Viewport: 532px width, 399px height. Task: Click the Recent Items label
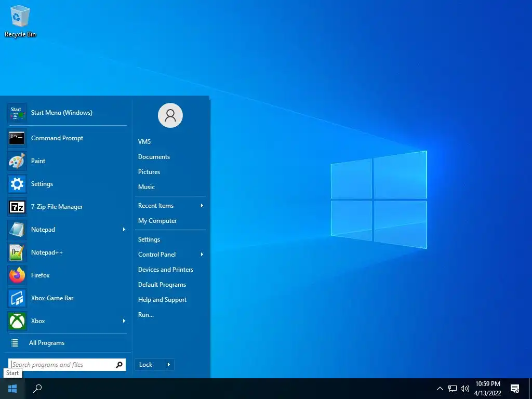(156, 206)
